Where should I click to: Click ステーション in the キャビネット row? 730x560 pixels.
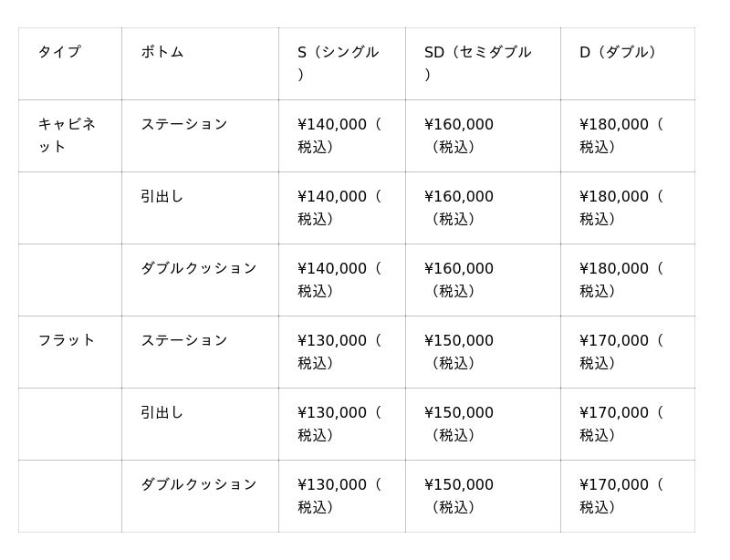tap(184, 124)
